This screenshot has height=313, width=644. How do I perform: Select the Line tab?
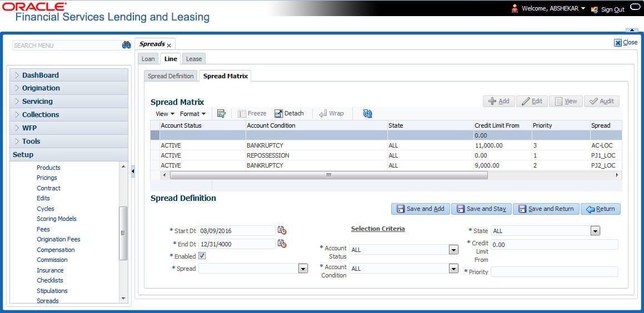click(171, 59)
